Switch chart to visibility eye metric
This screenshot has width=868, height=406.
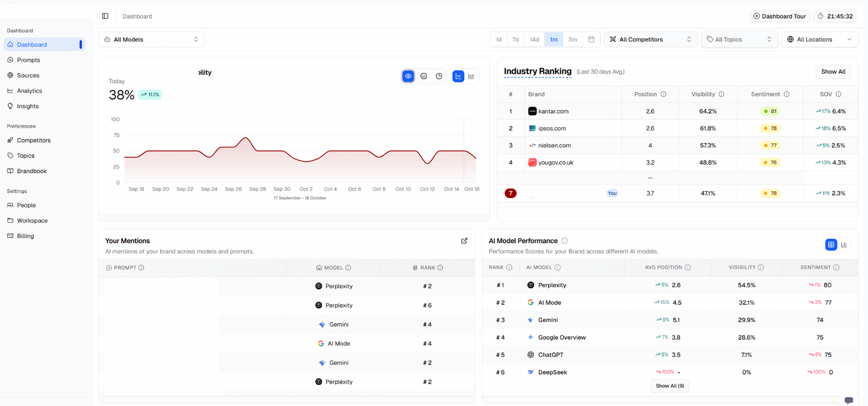point(409,77)
